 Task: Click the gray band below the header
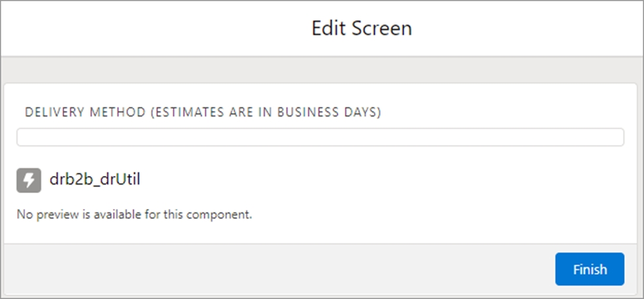click(x=322, y=69)
